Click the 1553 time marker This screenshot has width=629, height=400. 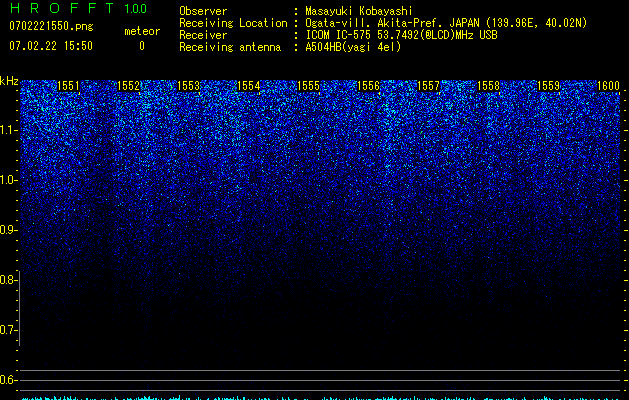click(189, 86)
